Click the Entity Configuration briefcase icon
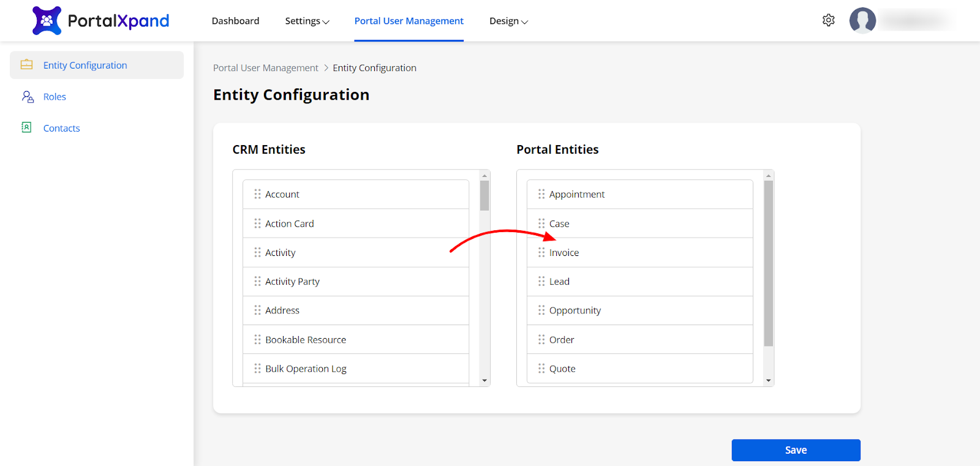This screenshot has width=980, height=466. coord(27,65)
